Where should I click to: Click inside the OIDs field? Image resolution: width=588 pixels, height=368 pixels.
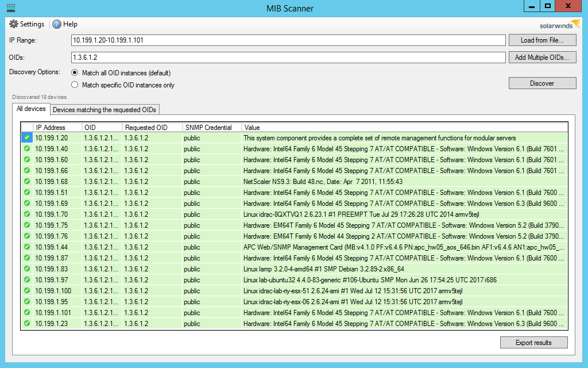pos(286,57)
